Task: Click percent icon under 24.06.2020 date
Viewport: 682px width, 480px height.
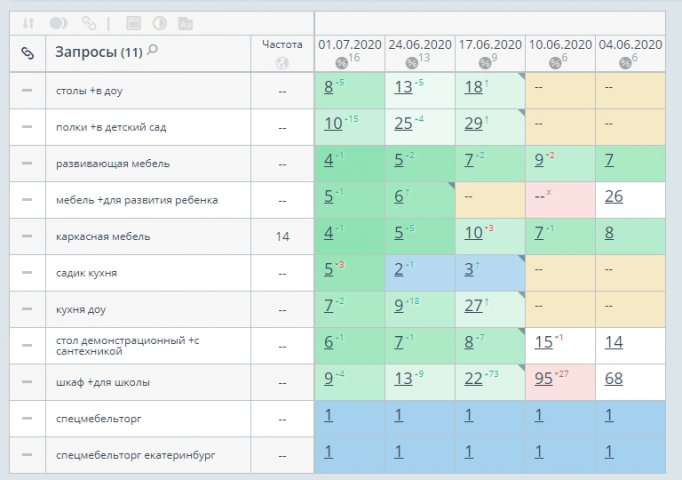Action: tap(411, 63)
